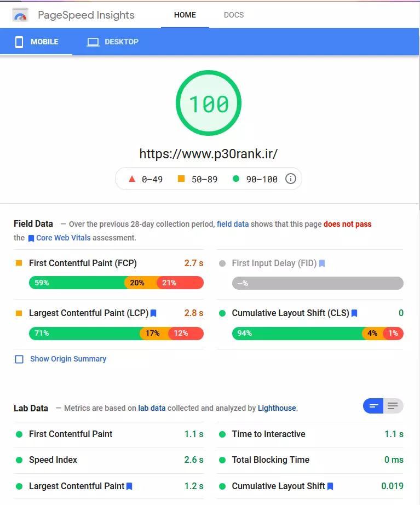Click the CLS distribution bar
Viewport: 420px width, 505px height.
tap(318, 334)
